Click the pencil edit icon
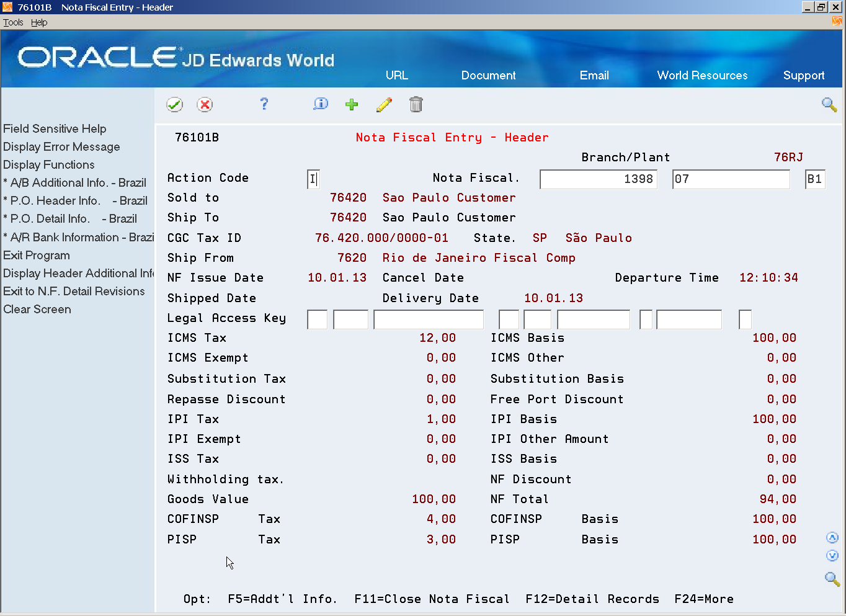The height and width of the screenshot is (616, 846). click(x=384, y=104)
